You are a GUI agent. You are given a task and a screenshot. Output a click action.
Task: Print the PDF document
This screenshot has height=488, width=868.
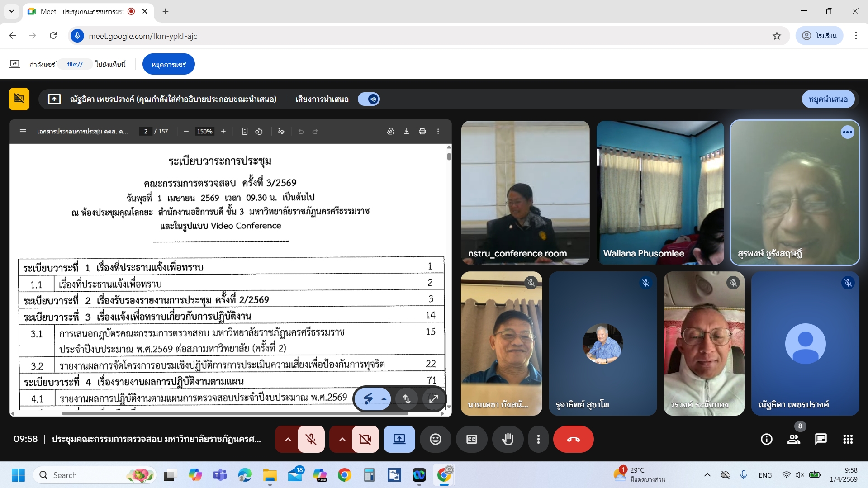click(422, 131)
